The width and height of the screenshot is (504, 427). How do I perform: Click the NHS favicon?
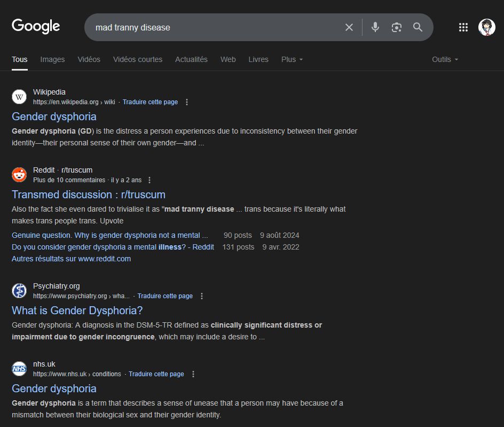click(x=19, y=369)
